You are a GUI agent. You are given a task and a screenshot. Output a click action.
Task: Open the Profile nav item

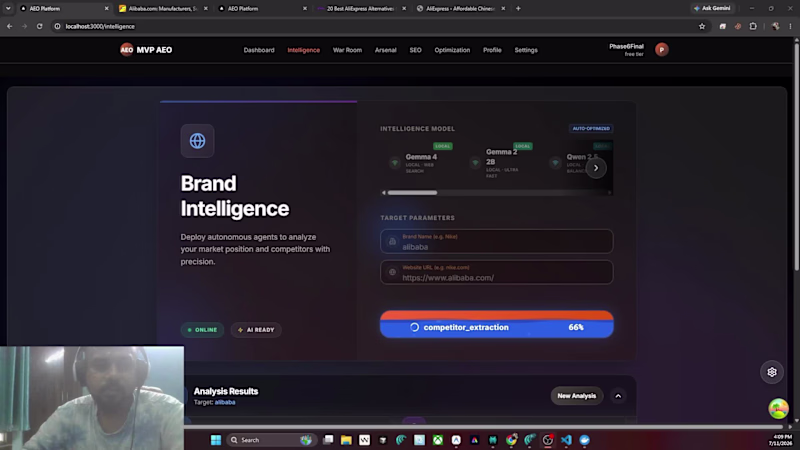click(492, 50)
